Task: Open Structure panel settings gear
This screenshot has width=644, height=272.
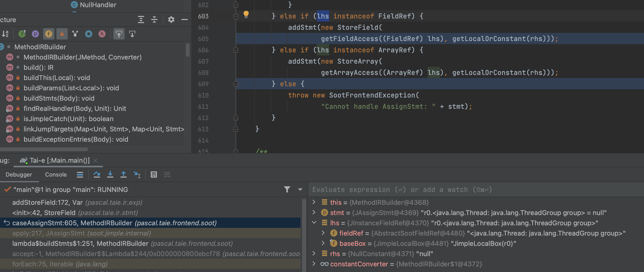Action: pos(171,20)
